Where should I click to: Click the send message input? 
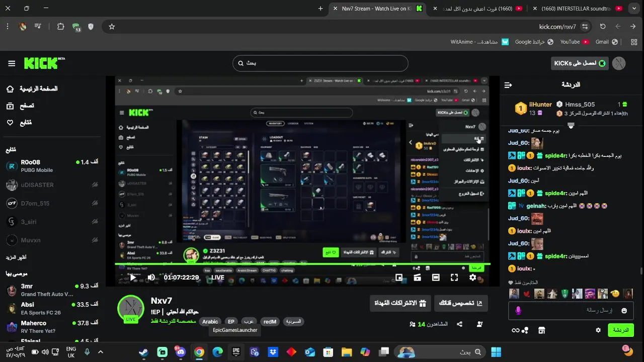pyautogui.click(x=571, y=311)
